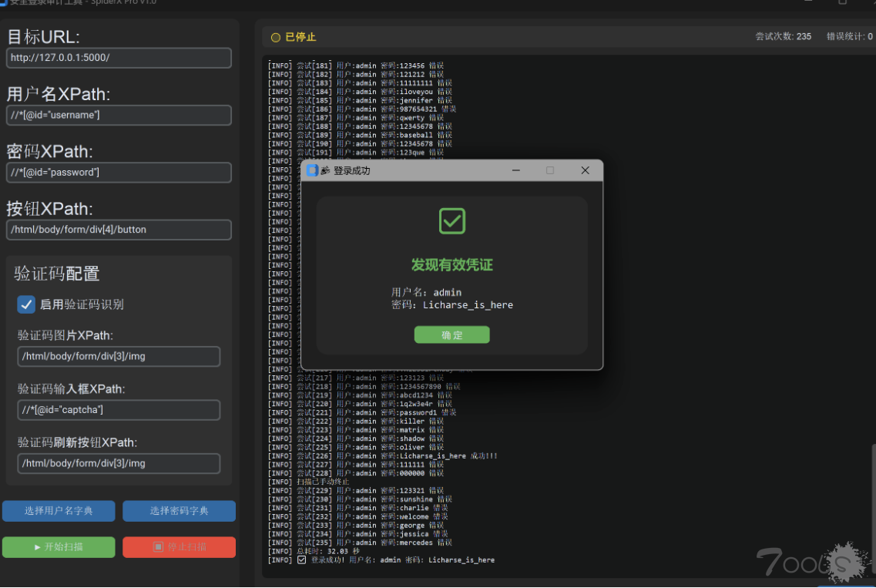Click the 用户名: admin line in the dialog

(x=426, y=292)
